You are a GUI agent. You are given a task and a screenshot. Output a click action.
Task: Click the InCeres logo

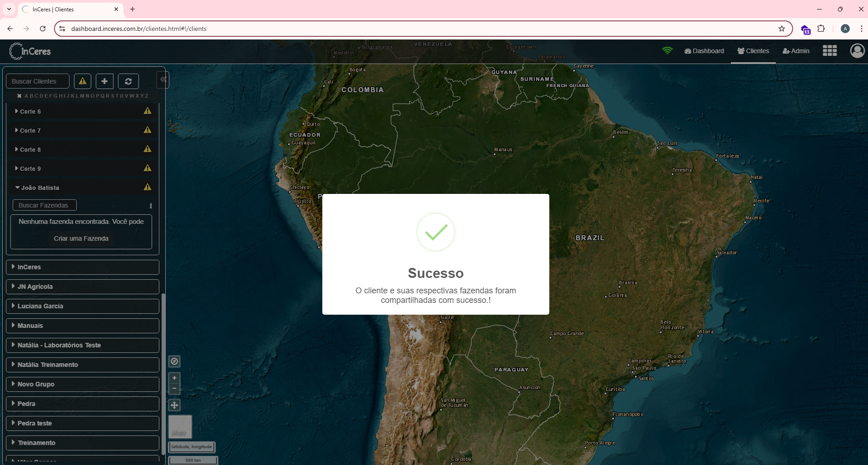(x=30, y=51)
